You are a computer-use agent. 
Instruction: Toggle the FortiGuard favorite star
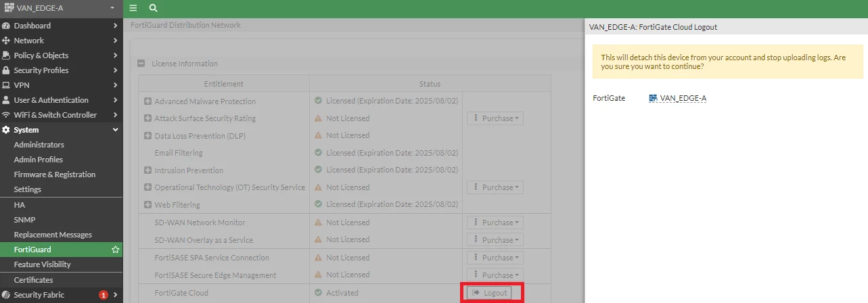(x=115, y=250)
